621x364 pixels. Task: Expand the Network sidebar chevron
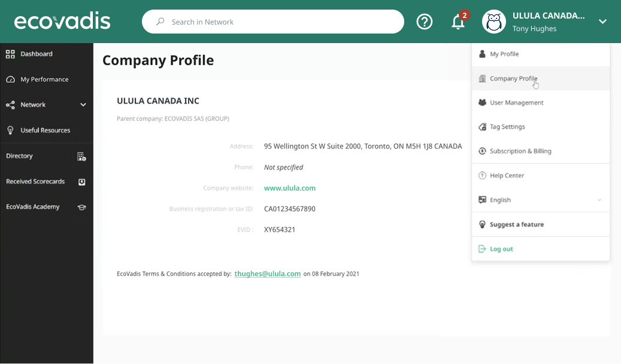click(83, 105)
